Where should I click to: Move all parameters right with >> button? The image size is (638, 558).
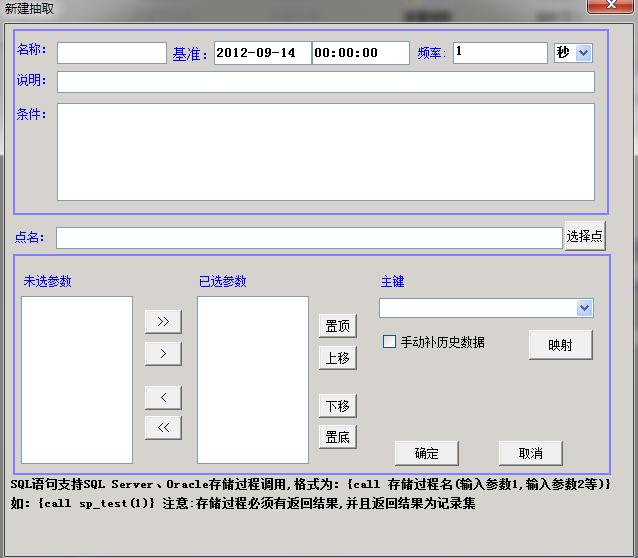(163, 322)
